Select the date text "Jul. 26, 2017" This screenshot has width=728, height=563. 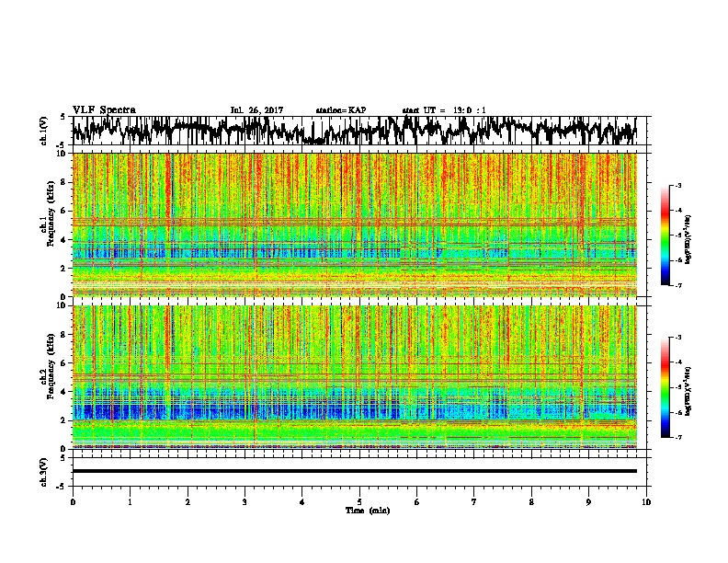coord(256,110)
